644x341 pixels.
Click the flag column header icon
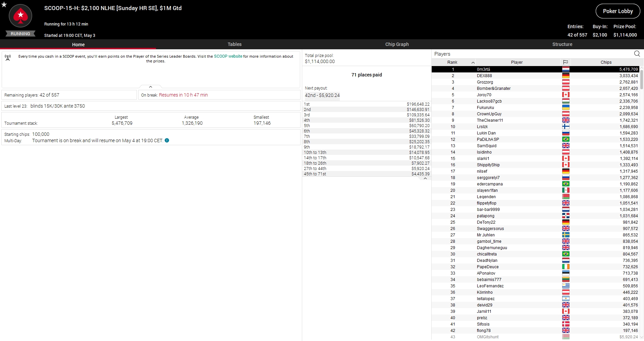(566, 62)
